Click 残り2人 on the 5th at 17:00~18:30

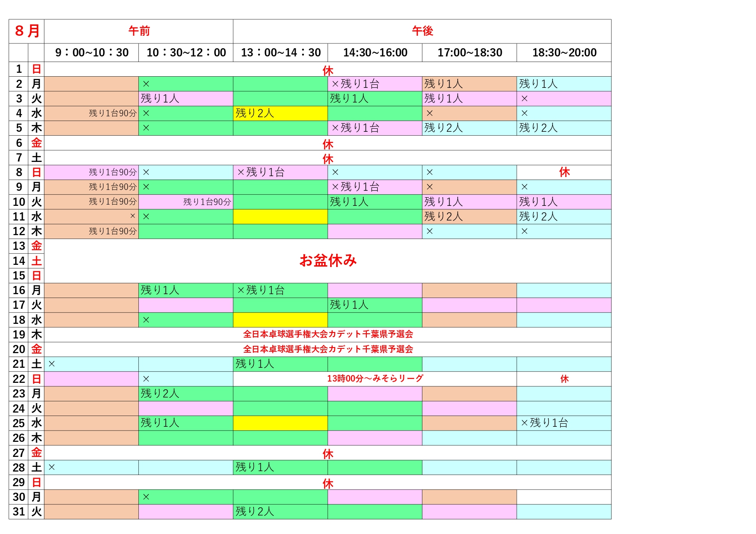pos(444,128)
